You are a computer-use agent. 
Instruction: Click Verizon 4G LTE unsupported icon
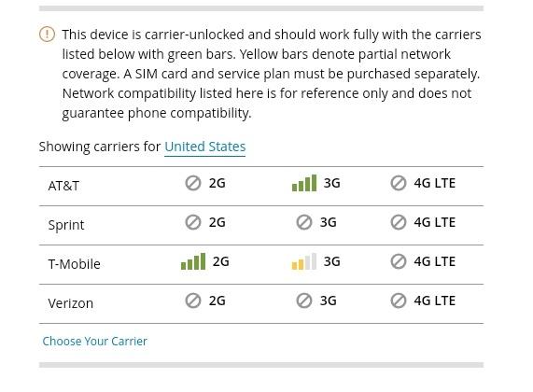[x=399, y=301]
